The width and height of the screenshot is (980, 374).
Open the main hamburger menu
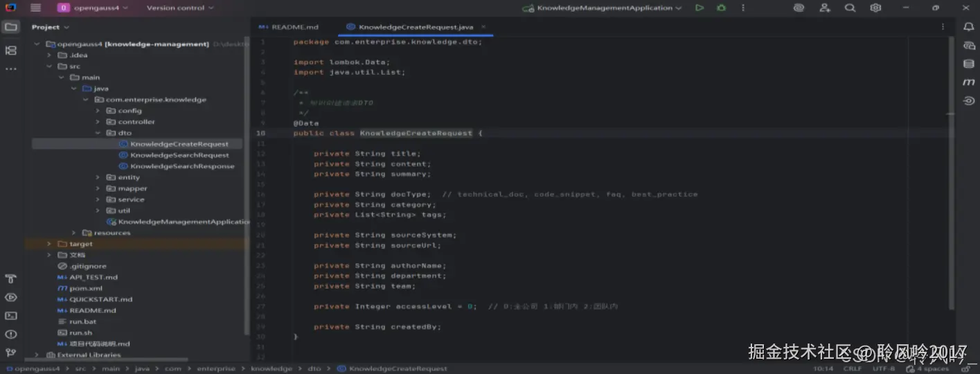point(35,8)
